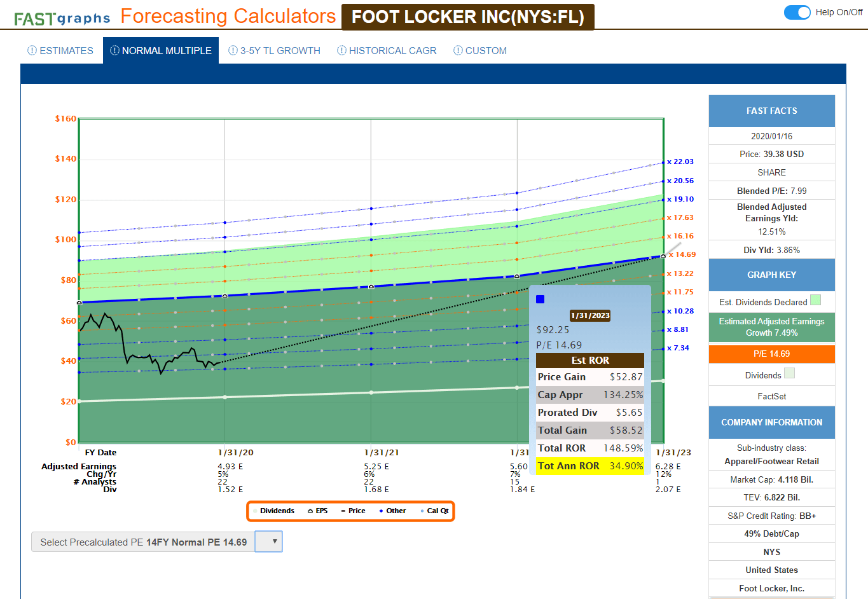Click the EPS triangle marker at 1/31/23

tap(663, 256)
